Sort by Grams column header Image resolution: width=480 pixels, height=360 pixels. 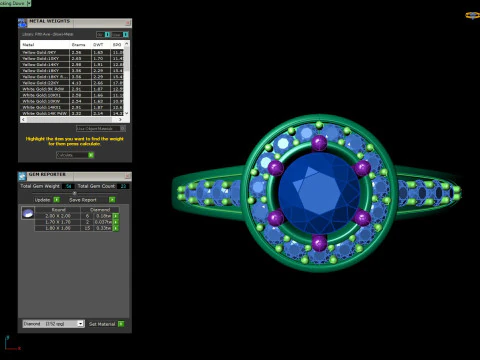point(80,45)
